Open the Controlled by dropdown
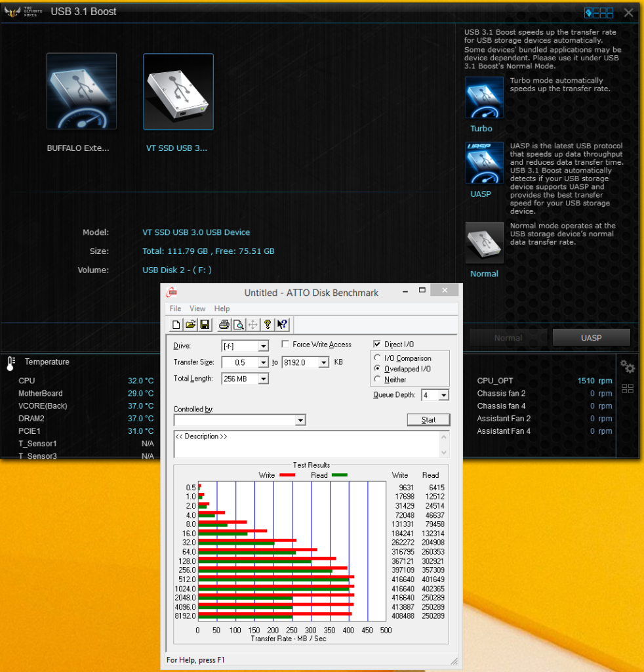Image resolution: width=644 pixels, height=672 pixels. (x=300, y=420)
